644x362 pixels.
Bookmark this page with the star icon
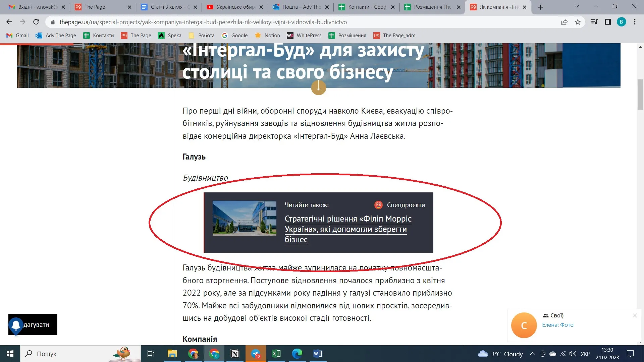point(578,22)
